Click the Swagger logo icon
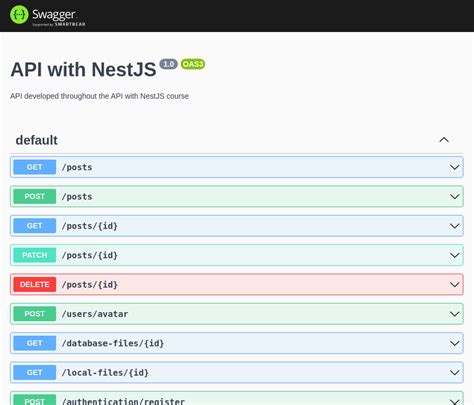This screenshot has height=405, width=474. click(19, 15)
